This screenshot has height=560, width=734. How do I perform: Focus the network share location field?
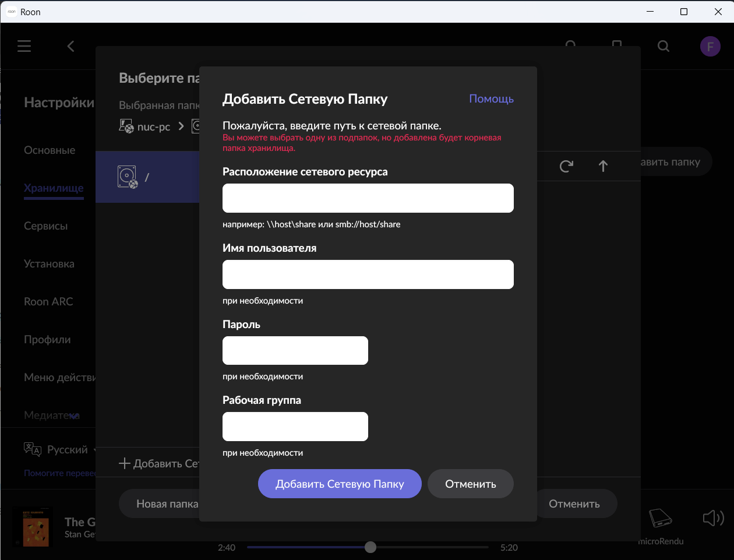[x=368, y=198]
